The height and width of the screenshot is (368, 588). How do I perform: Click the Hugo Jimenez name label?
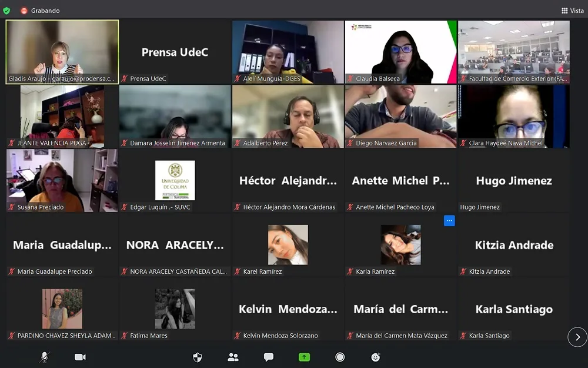point(480,207)
